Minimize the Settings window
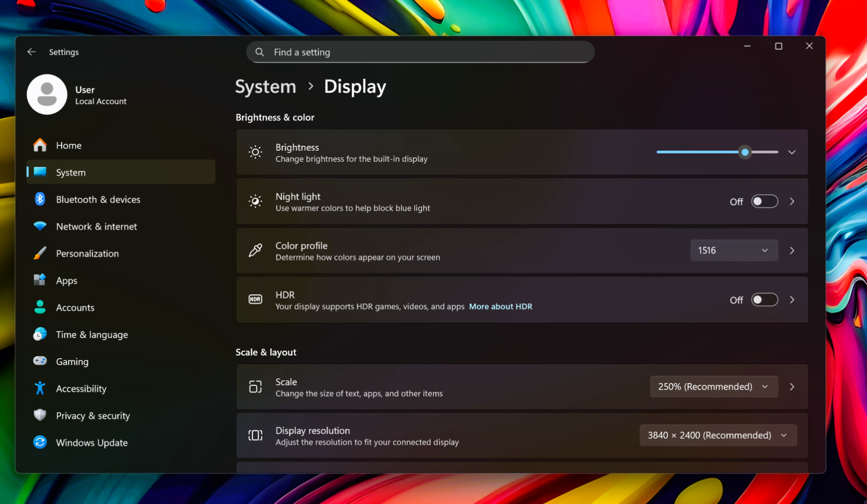 click(x=747, y=46)
